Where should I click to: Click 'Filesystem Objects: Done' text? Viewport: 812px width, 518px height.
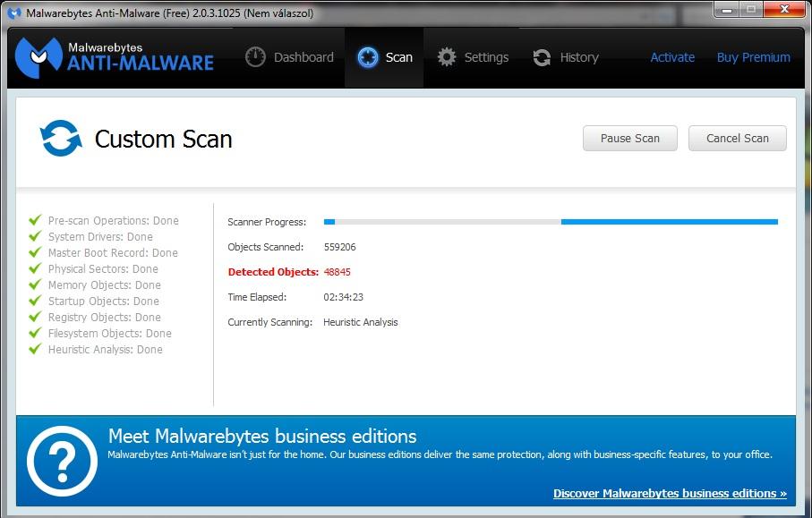coord(110,333)
